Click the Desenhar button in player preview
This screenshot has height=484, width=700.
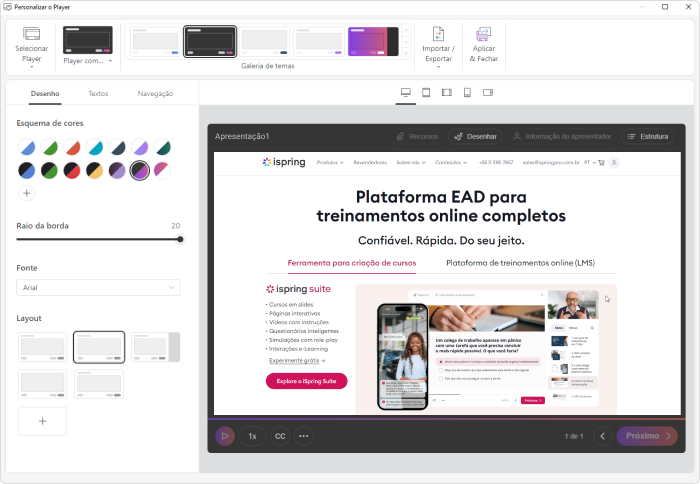coord(475,136)
